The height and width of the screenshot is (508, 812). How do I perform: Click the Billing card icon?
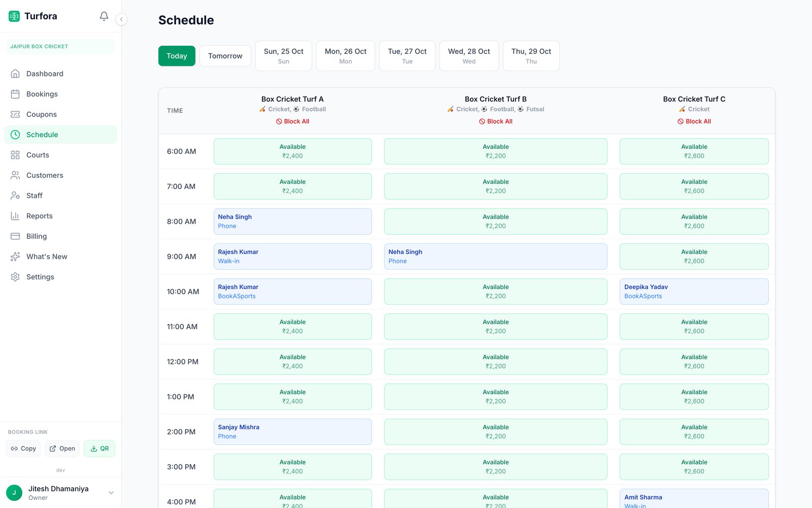[15, 236]
